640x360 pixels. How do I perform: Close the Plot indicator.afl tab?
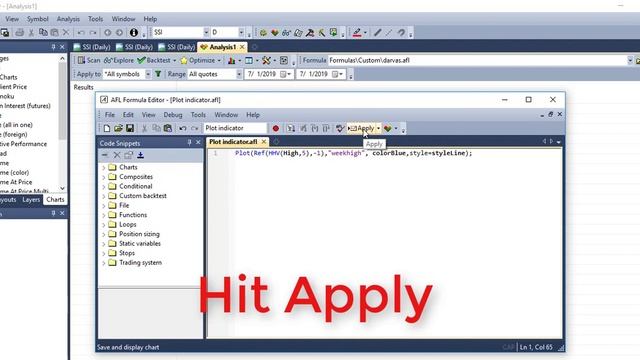pos(264,142)
